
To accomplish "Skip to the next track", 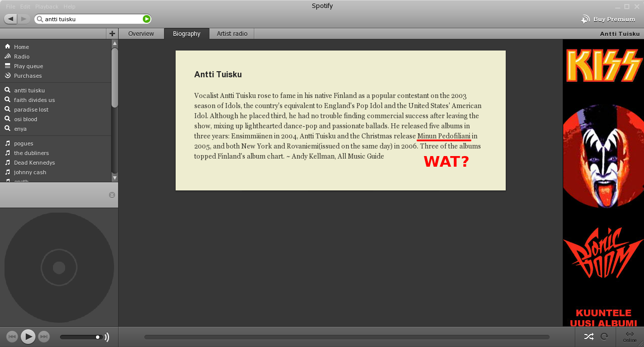I will click(x=44, y=336).
